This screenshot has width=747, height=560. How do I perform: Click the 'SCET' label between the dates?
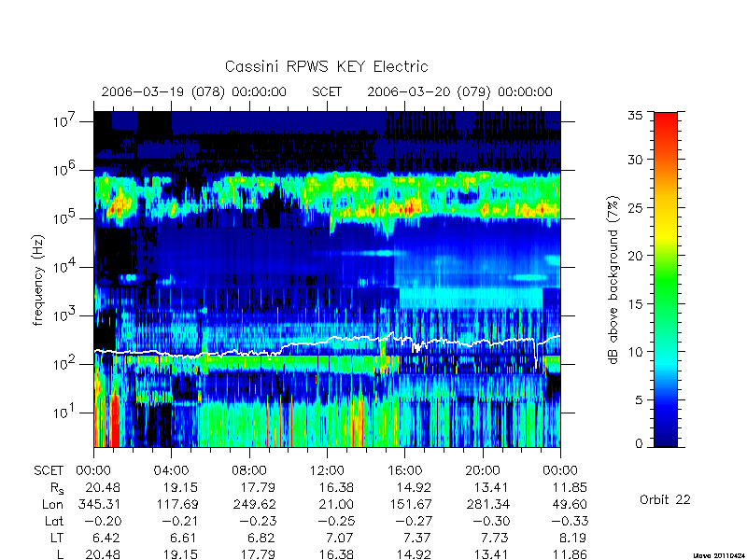coord(327,91)
